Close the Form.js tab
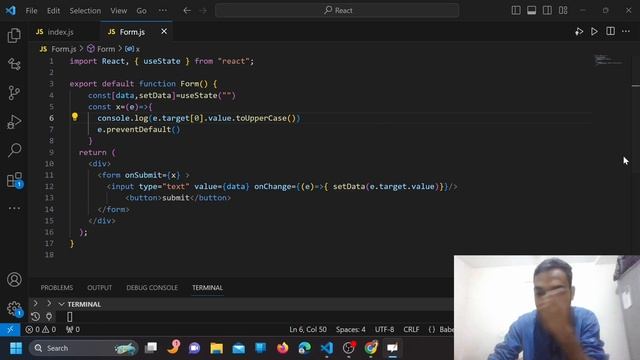 pos(164,31)
